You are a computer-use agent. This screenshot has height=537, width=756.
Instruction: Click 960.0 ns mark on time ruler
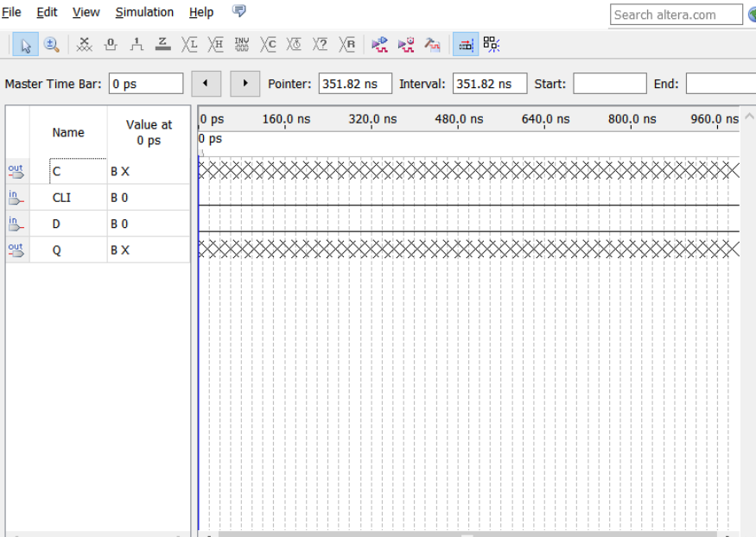pyautogui.click(x=715, y=119)
